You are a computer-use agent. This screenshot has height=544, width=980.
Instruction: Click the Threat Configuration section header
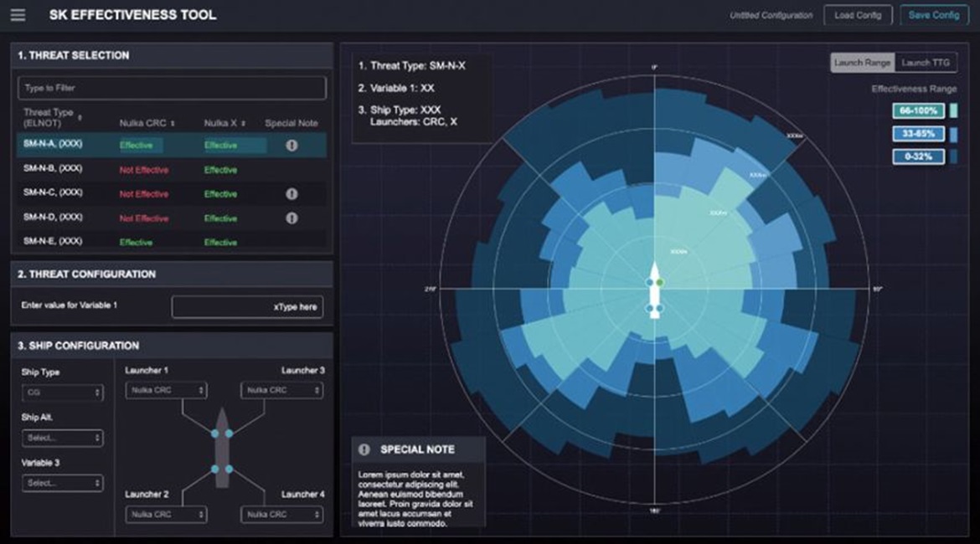(172, 275)
